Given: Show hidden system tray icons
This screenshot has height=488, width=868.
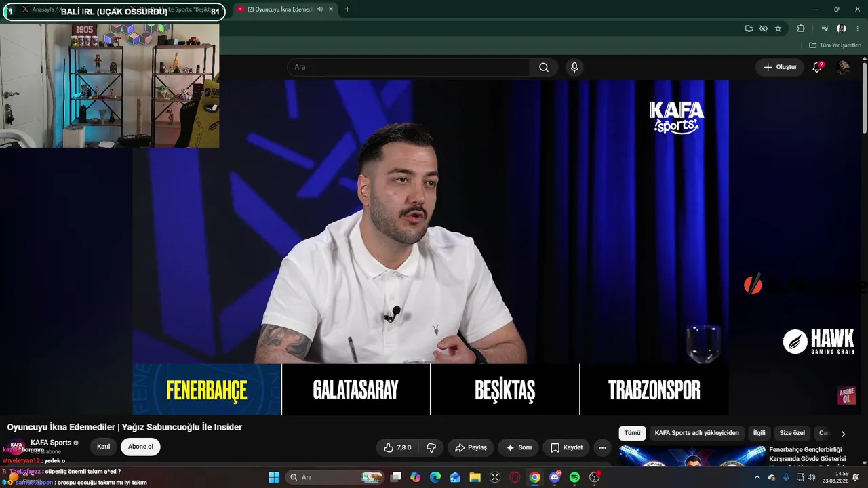Looking at the screenshot, I should (757, 477).
